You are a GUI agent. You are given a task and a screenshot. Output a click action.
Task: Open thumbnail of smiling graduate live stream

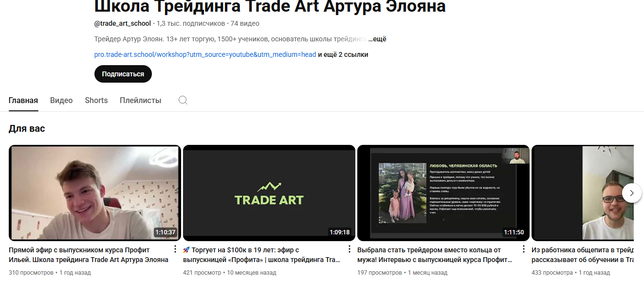(x=95, y=193)
